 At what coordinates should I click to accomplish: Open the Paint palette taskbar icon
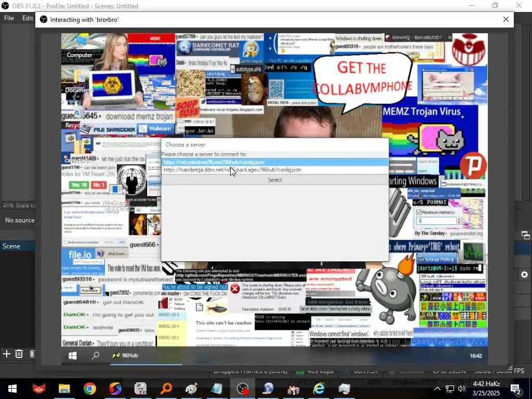point(192,389)
